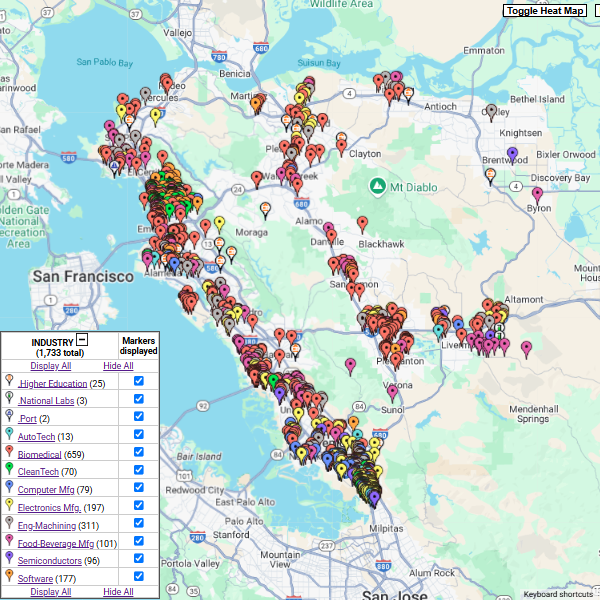The image size is (600, 600).
Task: Click the Electronics Mfg. legend pin icon
Action: point(9,505)
